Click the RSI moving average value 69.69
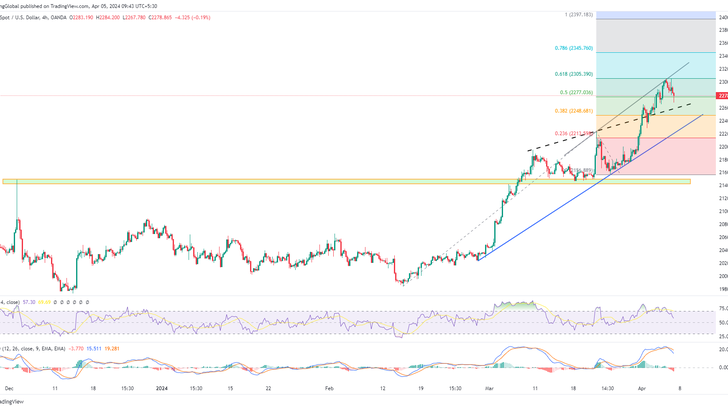This screenshot has height=409, width=728. tap(44, 302)
